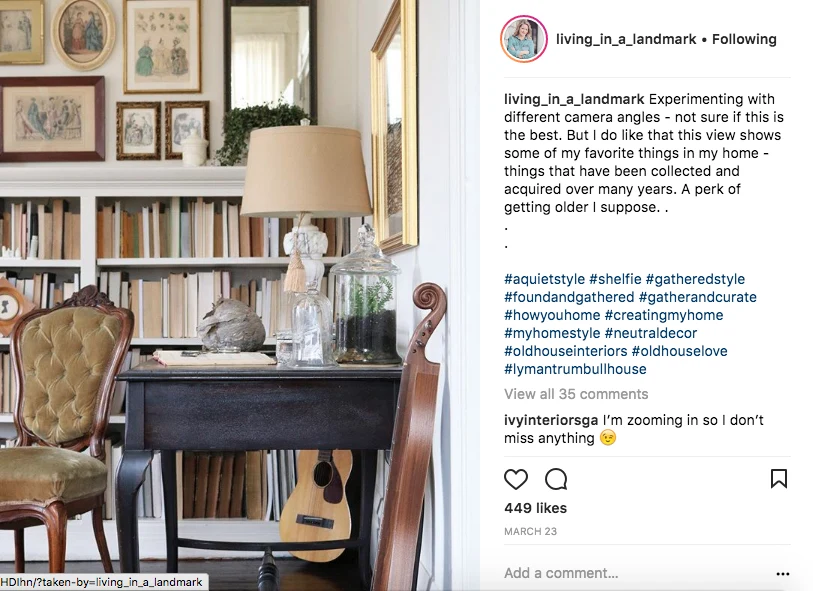Open the #shelfie hashtag link
This screenshot has width=813, height=591.
(x=615, y=279)
